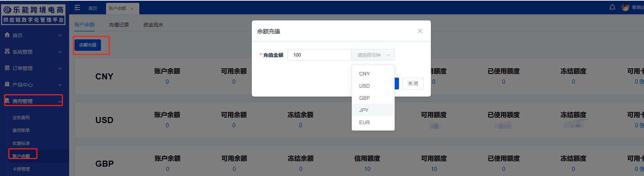Choose EUR from the currency list

click(x=373, y=122)
